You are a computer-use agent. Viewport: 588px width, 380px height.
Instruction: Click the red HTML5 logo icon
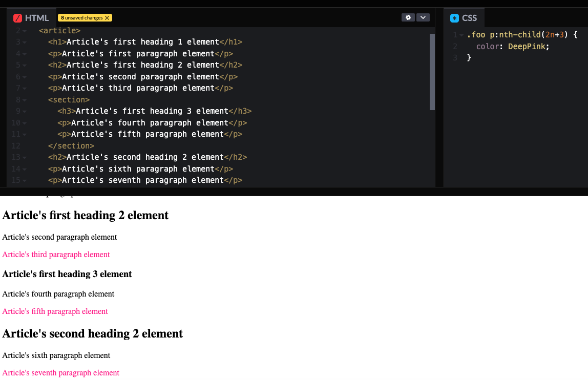tap(17, 17)
